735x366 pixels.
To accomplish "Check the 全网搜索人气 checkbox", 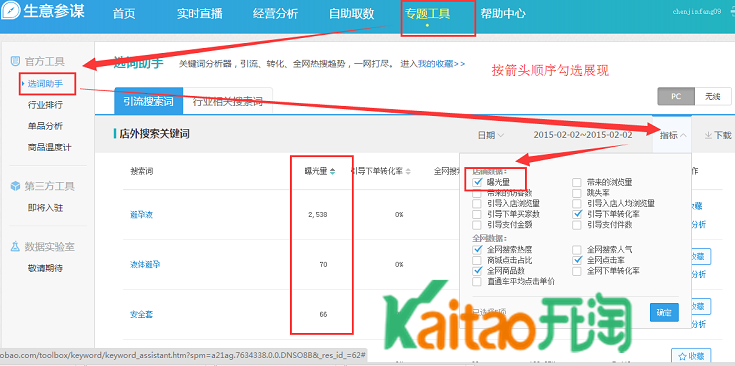I will coord(577,249).
